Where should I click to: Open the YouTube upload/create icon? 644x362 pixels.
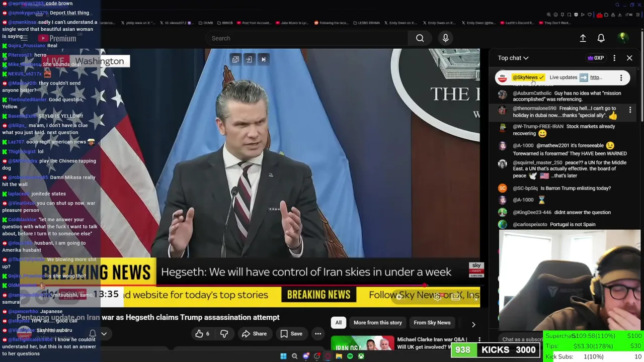tap(583, 38)
